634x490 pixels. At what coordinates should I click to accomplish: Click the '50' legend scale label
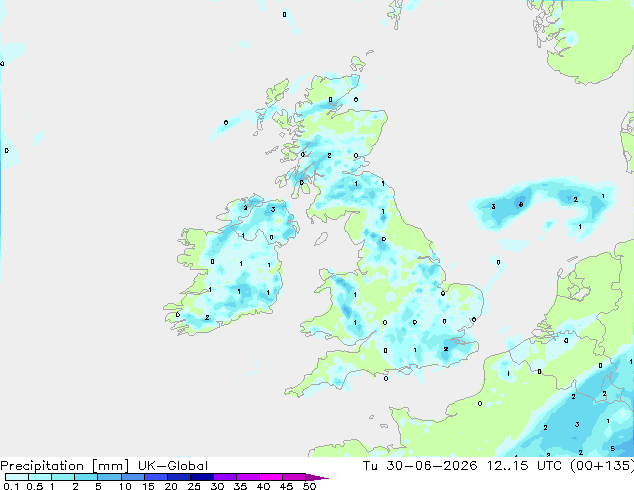[309, 486]
